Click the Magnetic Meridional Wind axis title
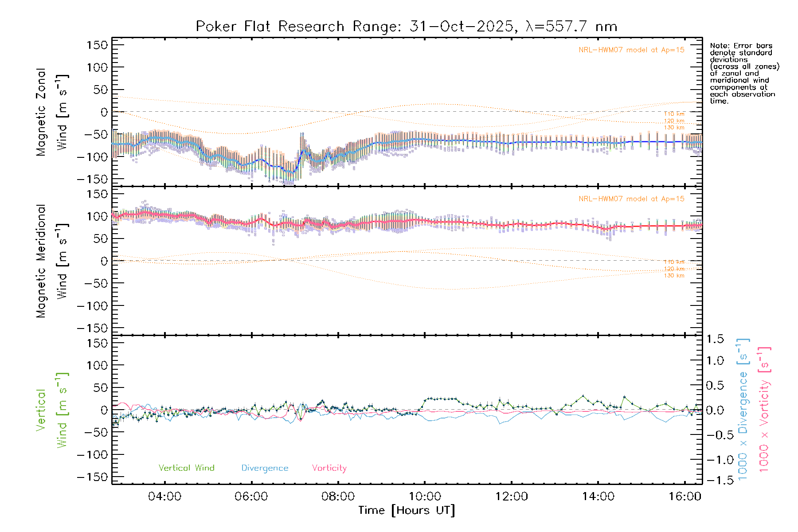Screen dimensions: 798x532 [51, 261]
